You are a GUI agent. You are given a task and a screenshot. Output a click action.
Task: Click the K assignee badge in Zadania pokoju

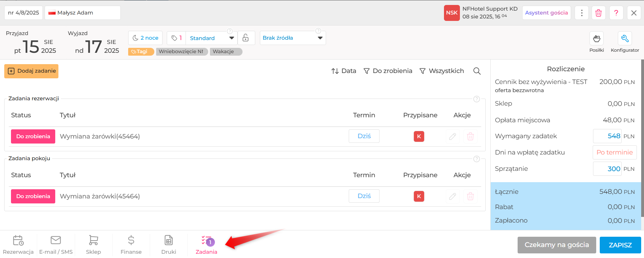(x=419, y=196)
